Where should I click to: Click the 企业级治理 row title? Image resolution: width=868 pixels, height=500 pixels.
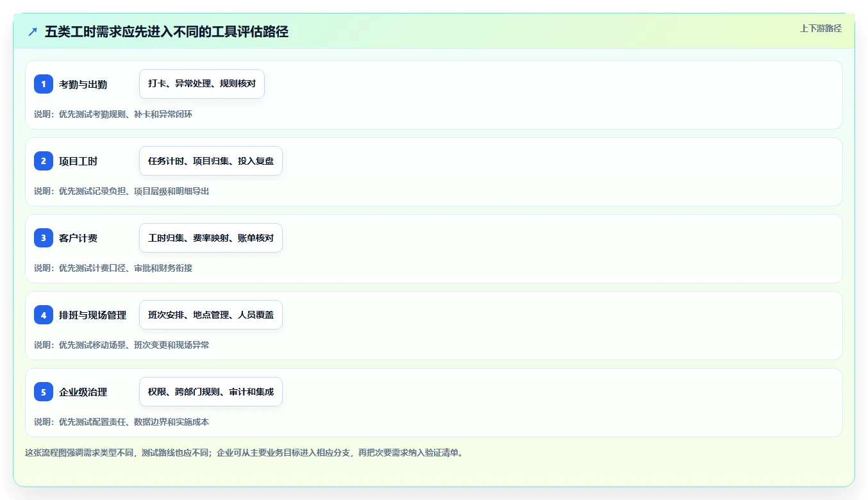click(83, 392)
